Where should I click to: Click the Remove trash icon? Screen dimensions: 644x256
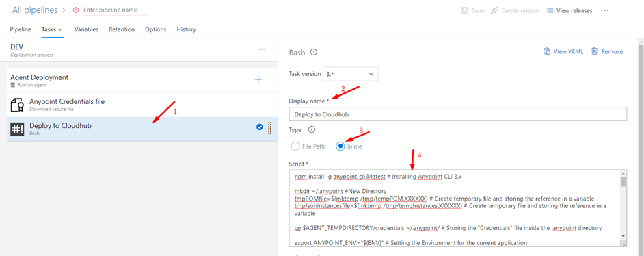594,51
